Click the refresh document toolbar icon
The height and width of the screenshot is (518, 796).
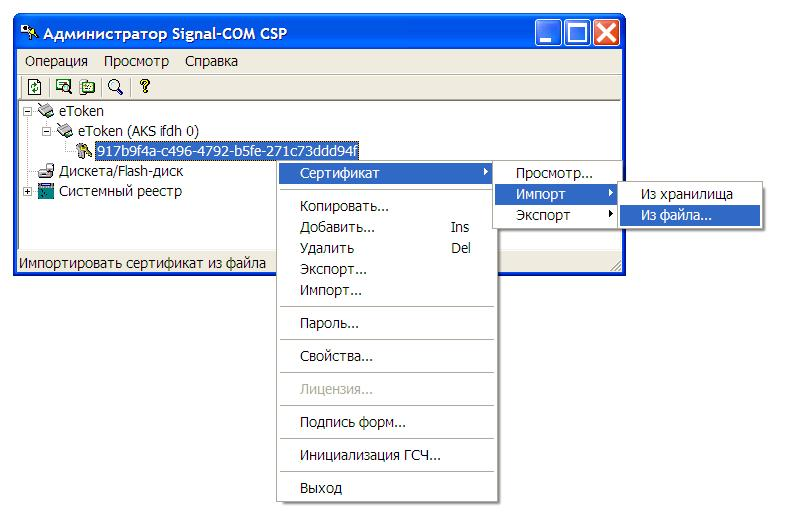[35, 87]
